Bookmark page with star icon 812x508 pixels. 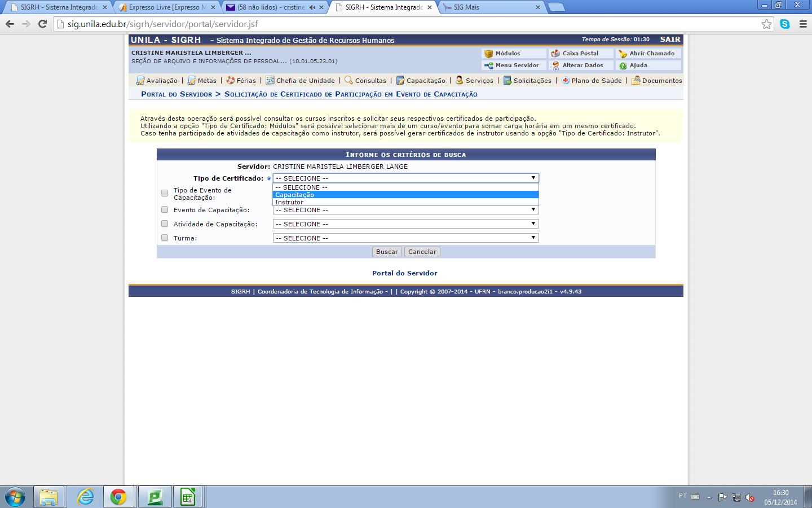coord(766,24)
